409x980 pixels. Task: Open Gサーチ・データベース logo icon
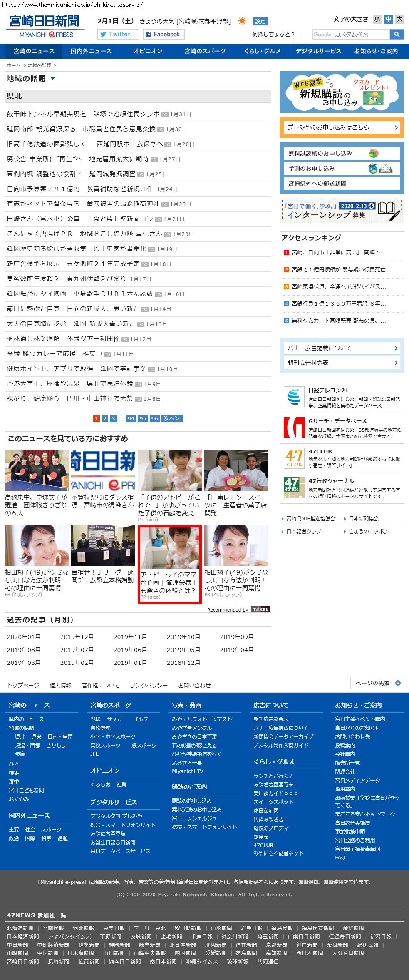[x=294, y=428]
